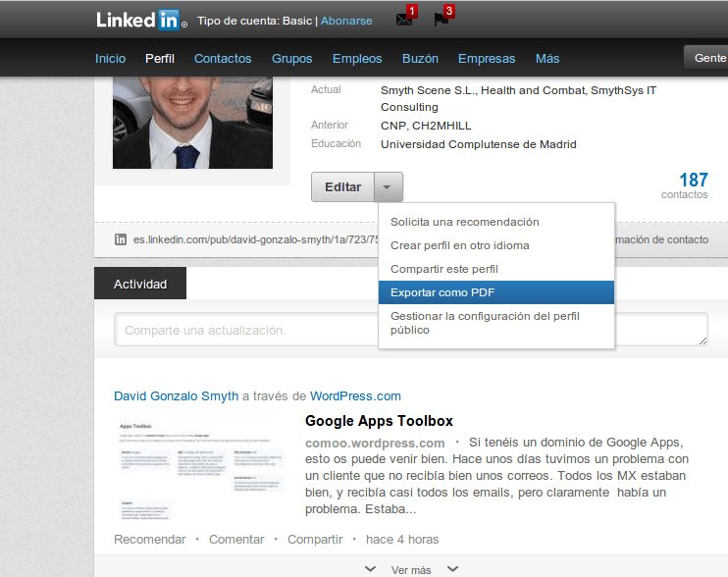This screenshot has height=577, width=728.
Task: Expand more activity with Ver más
Action: click(411, 570)
